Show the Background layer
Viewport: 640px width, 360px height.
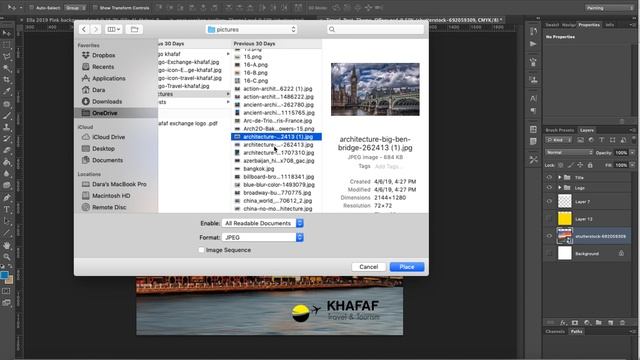(549, 253)
